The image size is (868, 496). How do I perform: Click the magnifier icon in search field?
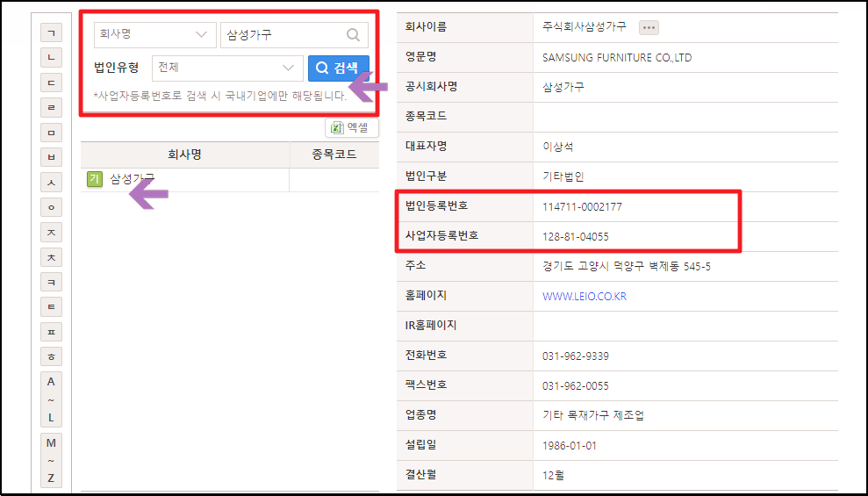tap(353, 35)
